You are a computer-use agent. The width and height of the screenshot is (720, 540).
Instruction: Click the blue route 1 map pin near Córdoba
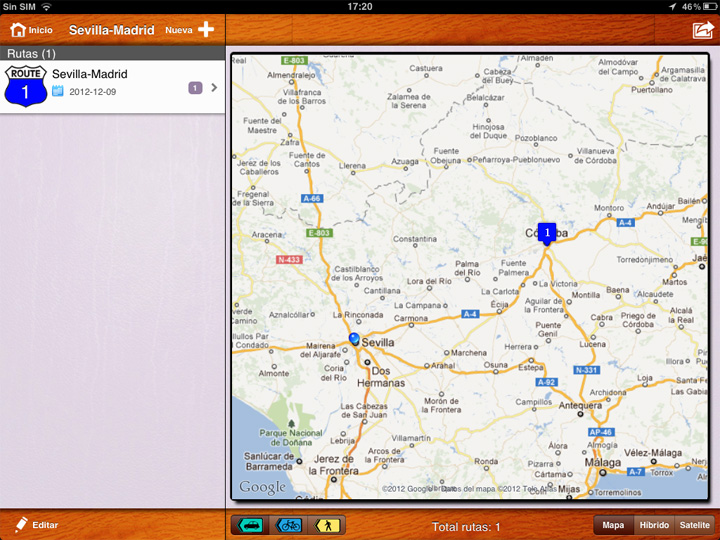click(547, 232)
